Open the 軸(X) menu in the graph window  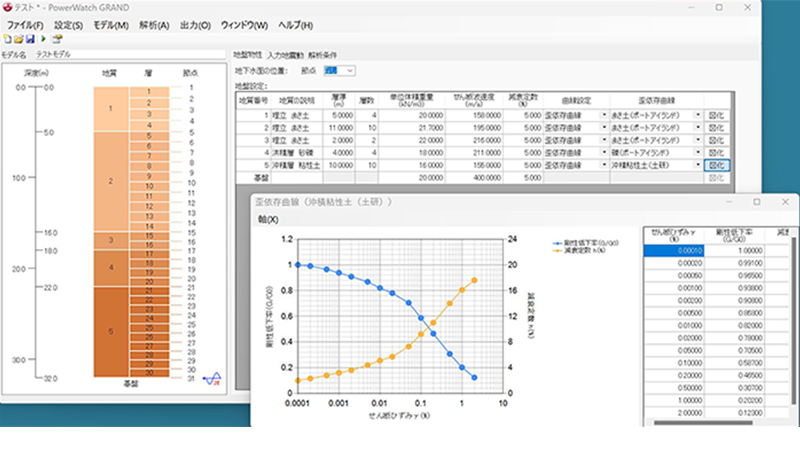267,219
